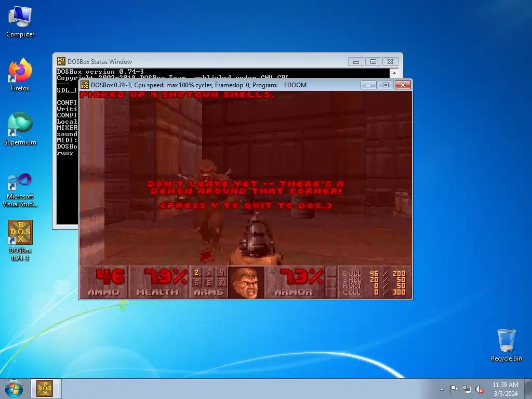Click the DOSBox FDOOM window title icon
532x399 pixels.
[x=85, y=85]
